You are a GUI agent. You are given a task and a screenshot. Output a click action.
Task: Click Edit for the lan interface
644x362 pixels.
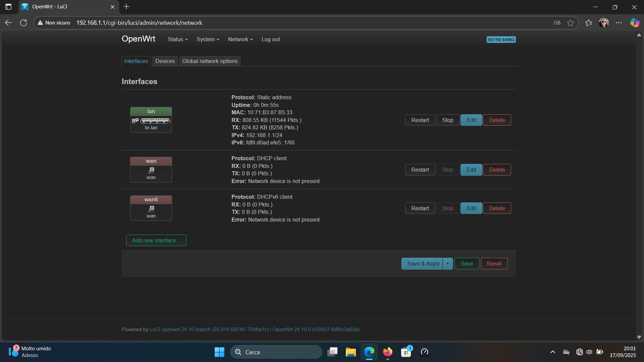[471, 120]
